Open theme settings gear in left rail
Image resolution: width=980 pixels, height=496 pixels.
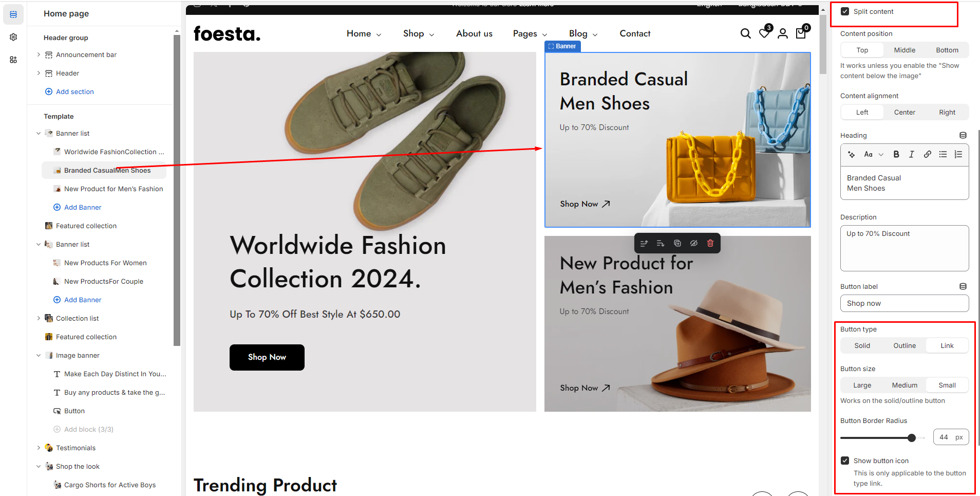13,37
